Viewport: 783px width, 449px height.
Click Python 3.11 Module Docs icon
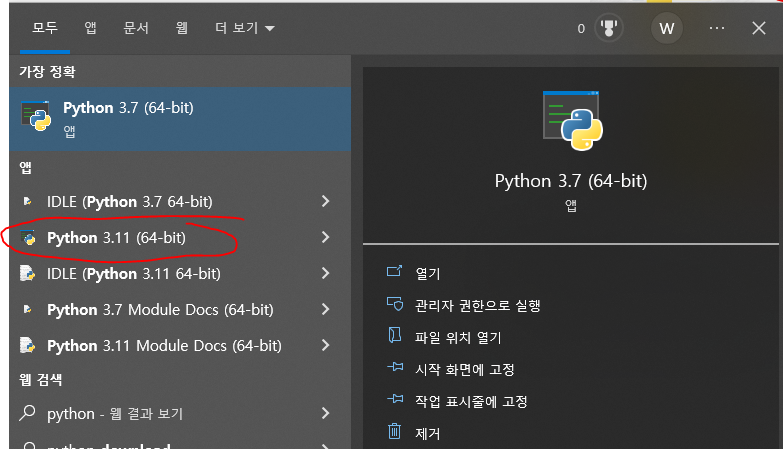point(27,345)
